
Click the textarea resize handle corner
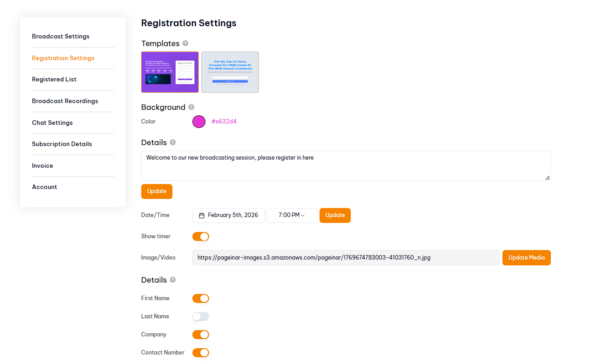pyautogui.click(x=548, y=178)
